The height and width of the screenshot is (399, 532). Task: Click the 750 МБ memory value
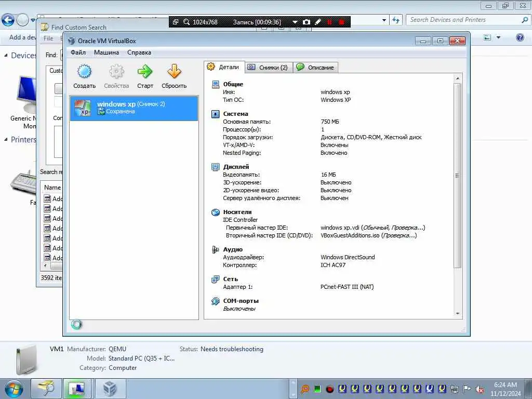[330, 122]
